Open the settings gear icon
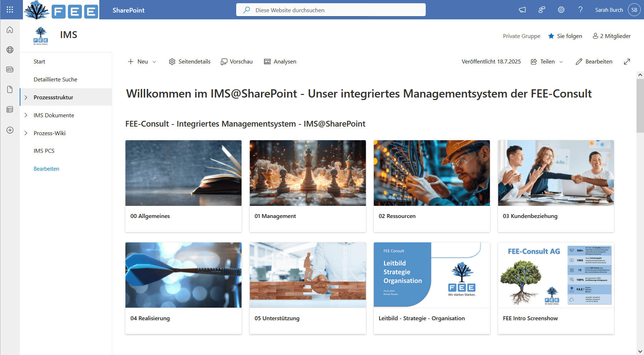The width and height of the screenshot is (644, 355). [x=561, y=10]
